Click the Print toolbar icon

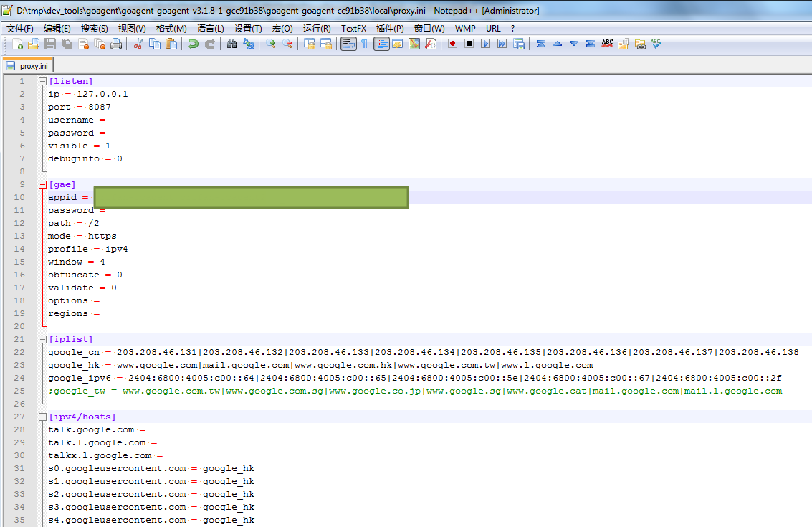[x=117, y=44]
